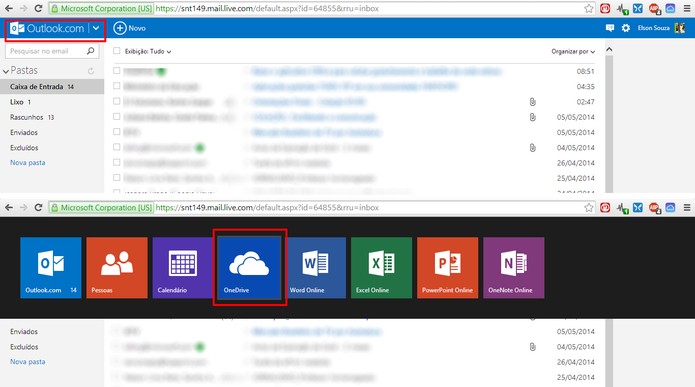Screen dimensions: 695x387
Task: Reload the page in the browser above the app tiles
Action: [x=39, y=207]
